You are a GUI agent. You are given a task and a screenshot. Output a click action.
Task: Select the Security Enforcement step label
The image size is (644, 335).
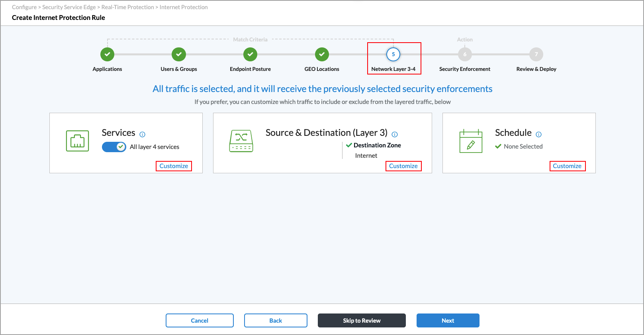pyautogui.click(x=465, y=69)
